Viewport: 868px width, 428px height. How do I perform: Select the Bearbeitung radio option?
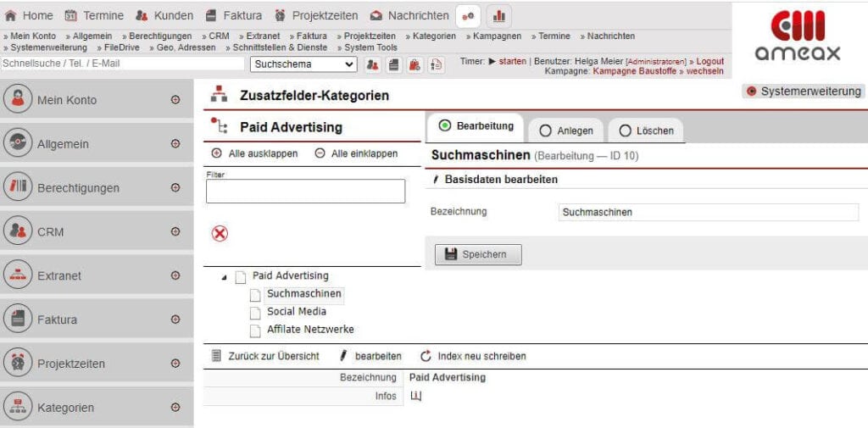pos(445,126)
